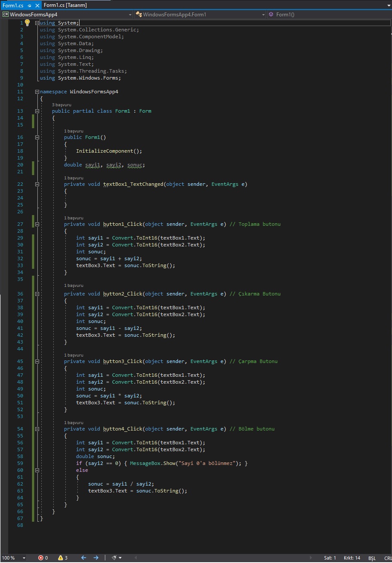The width and height of the screenshot is (392, 563).
Task: Collapse the Form1() constructor
Action: 37,137
